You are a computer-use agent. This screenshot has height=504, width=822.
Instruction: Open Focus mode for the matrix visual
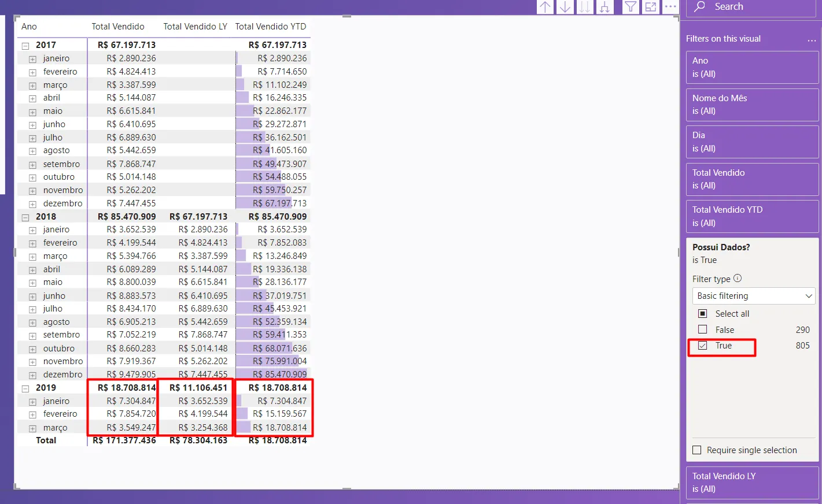651,7
